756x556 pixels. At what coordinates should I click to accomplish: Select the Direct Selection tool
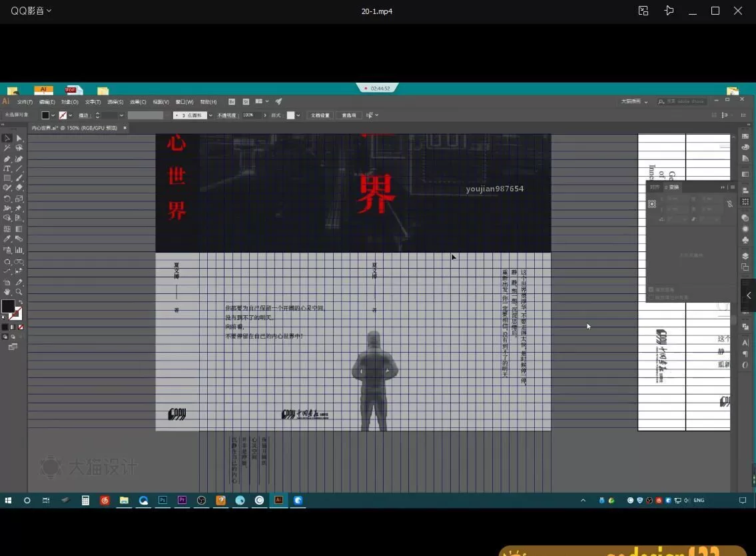(x=19, y=138)
